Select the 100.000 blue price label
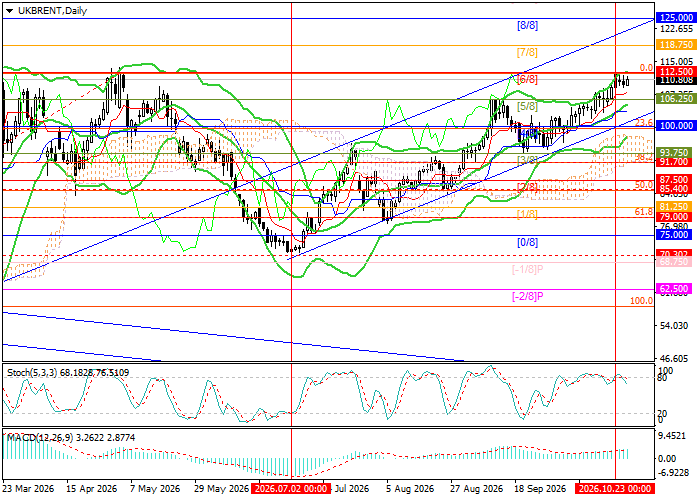 point(676,126)
